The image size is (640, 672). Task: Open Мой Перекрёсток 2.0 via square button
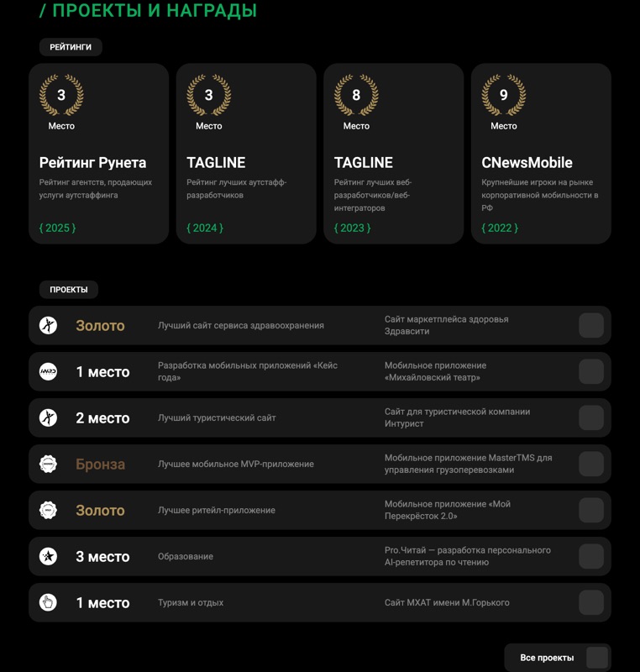[x=591, y=510]
